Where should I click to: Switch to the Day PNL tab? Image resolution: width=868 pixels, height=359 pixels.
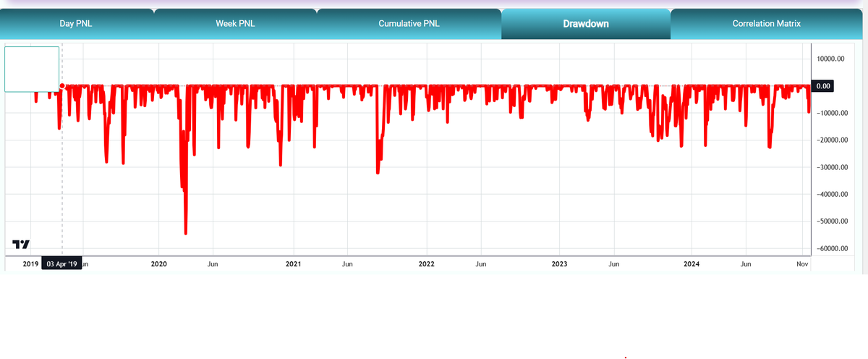coord(75,24)
